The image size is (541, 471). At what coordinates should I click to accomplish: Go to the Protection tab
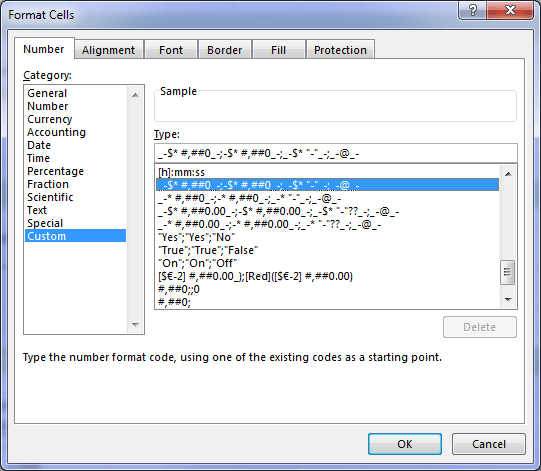340,50
